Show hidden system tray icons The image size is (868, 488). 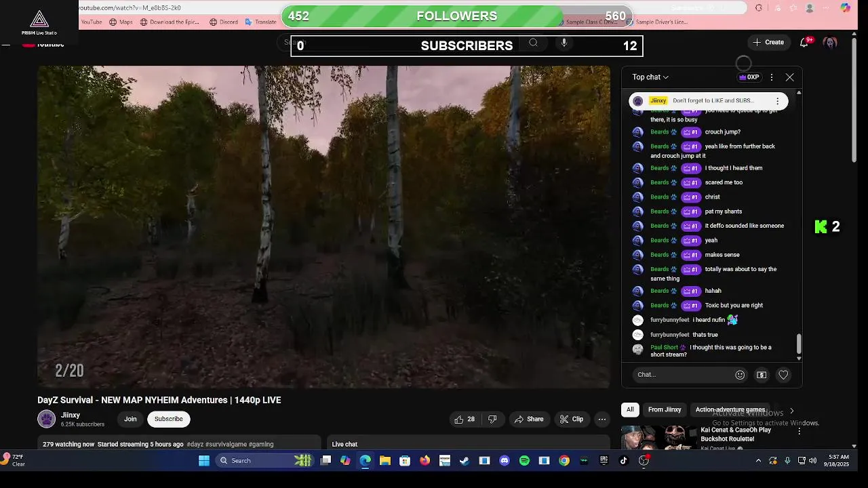[x=758, y=461]
